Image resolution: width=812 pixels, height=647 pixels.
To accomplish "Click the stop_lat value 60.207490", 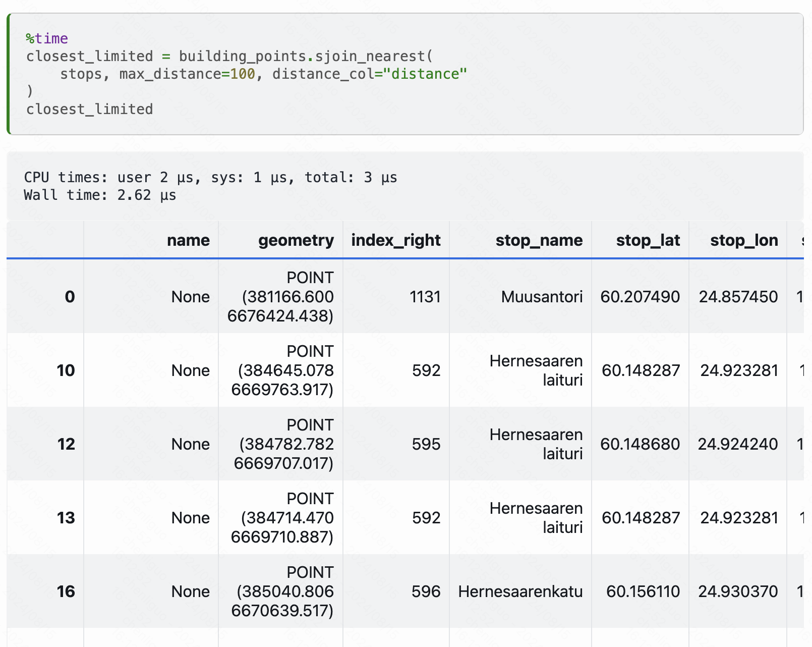I will click(x=640, y=297).
